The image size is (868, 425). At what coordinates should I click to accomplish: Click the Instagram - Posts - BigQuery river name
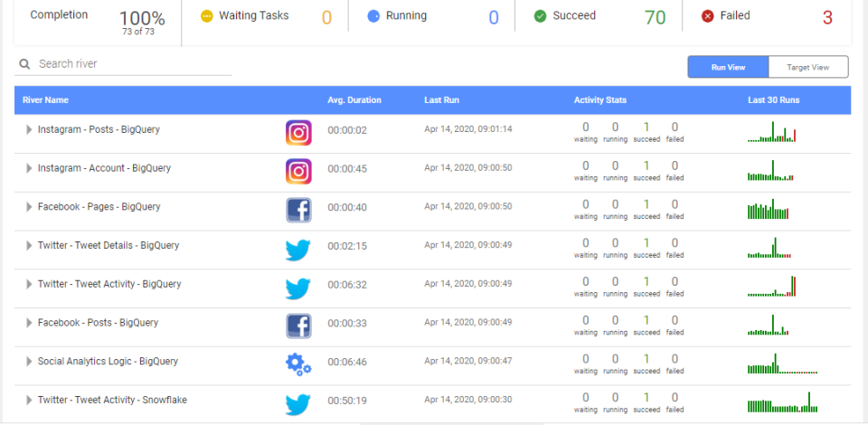click(99, 129)
